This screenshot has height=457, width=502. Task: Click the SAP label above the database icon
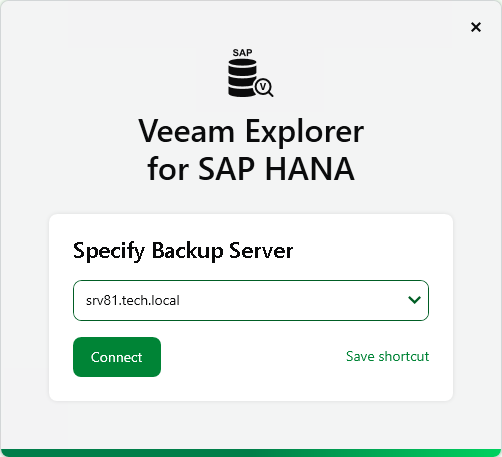(242, 53)
